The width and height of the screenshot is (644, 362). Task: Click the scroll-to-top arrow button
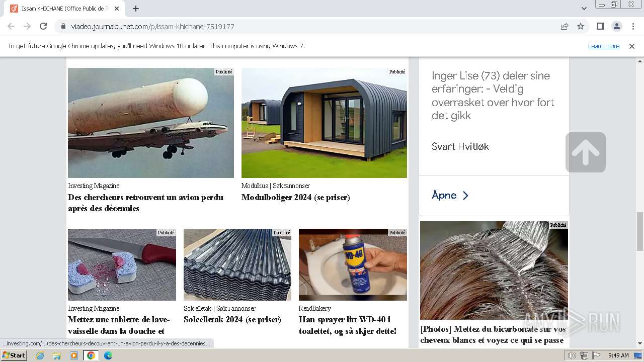point(586,152)
